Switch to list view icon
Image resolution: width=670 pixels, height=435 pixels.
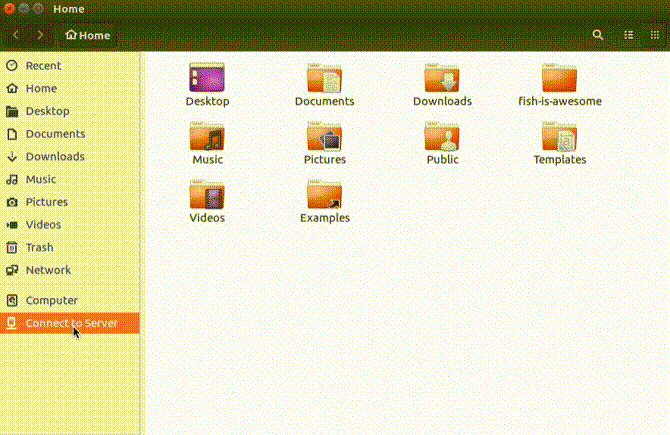[x=629, y=35]
